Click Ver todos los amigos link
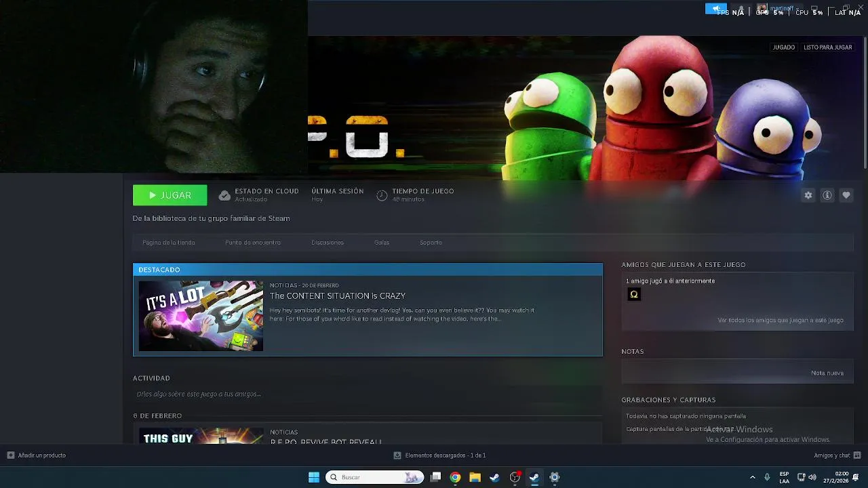The width and height of the screenshot is (868, 488). [781, 320]
